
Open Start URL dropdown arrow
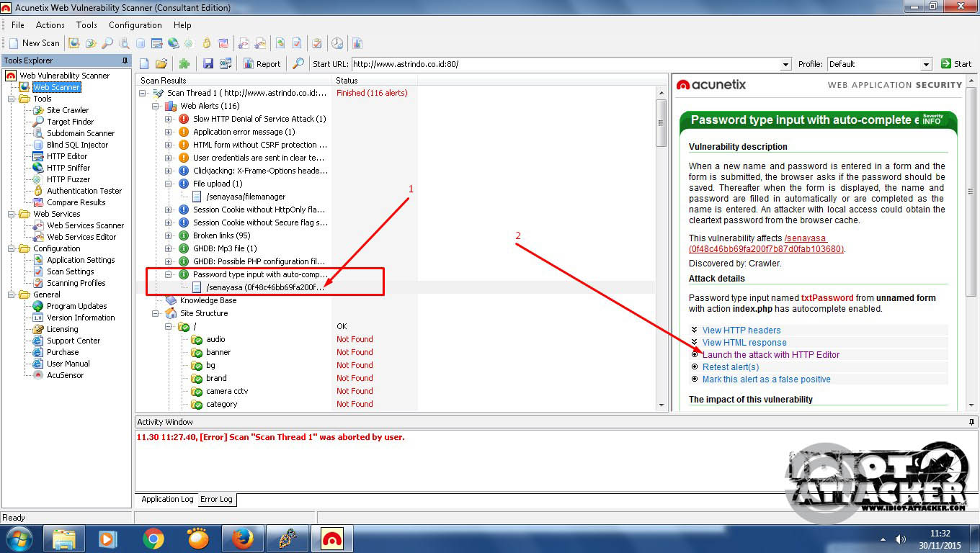click(785, 64)
